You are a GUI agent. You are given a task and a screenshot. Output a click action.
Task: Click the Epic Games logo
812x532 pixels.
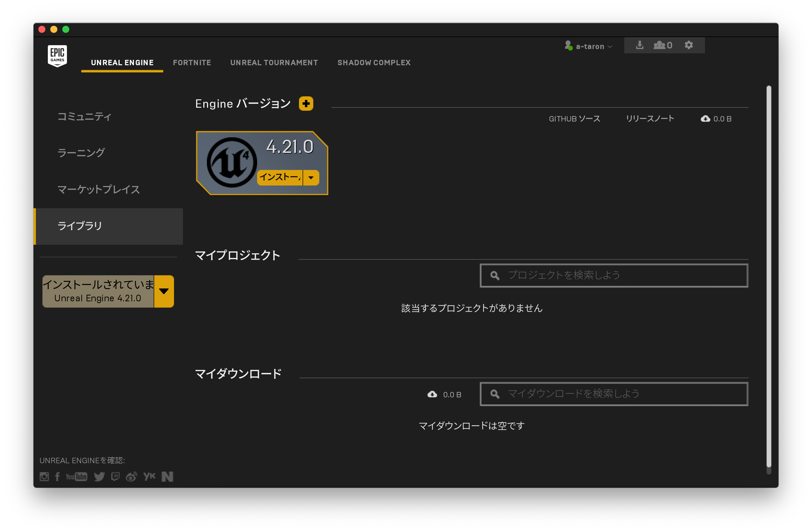pos(57,56)
